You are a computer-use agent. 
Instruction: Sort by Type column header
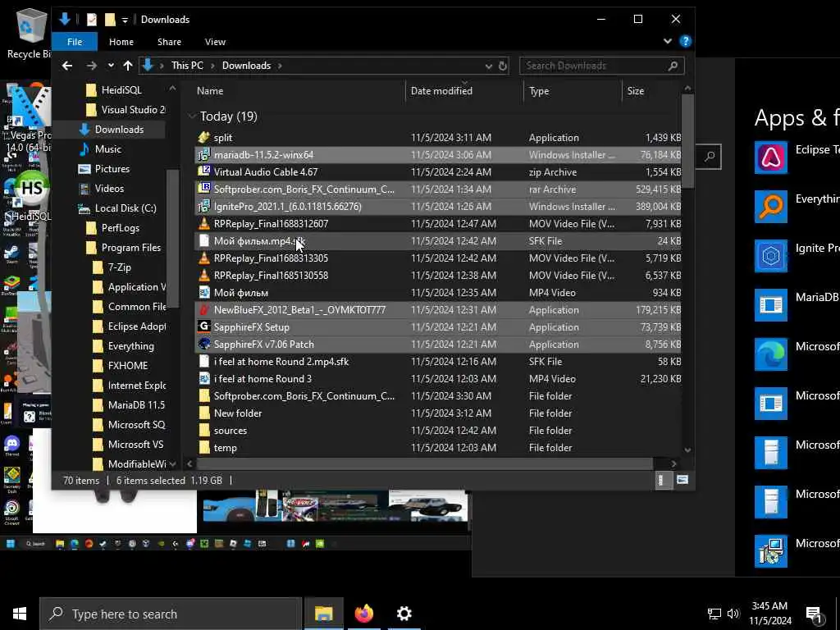pos(539,91)
